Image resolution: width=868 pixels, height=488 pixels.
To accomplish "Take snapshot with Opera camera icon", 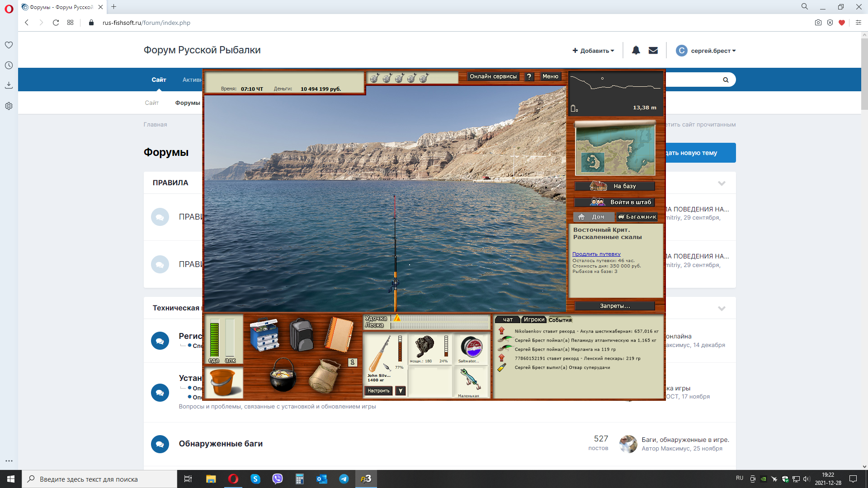I will coord(818,23).
